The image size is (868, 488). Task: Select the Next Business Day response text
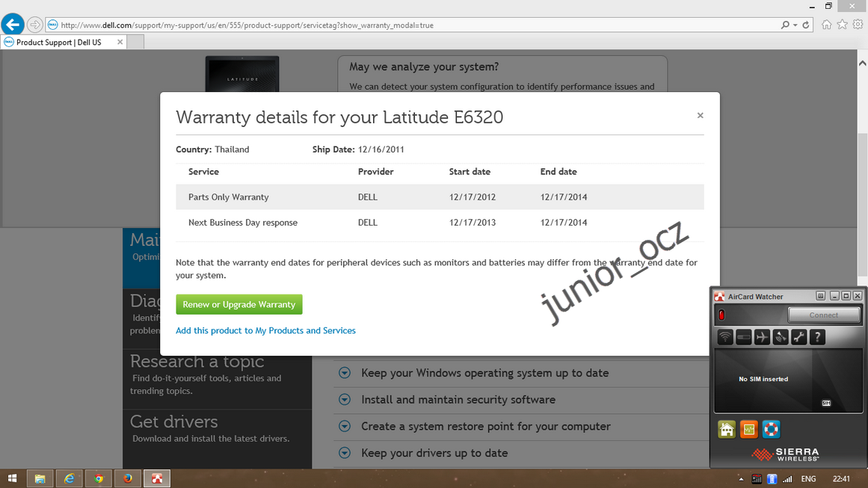(x=243, y=223)
